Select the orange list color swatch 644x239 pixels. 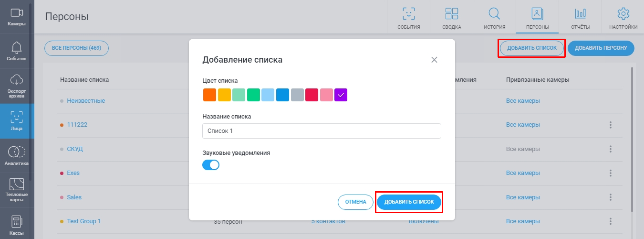[209, 95]
